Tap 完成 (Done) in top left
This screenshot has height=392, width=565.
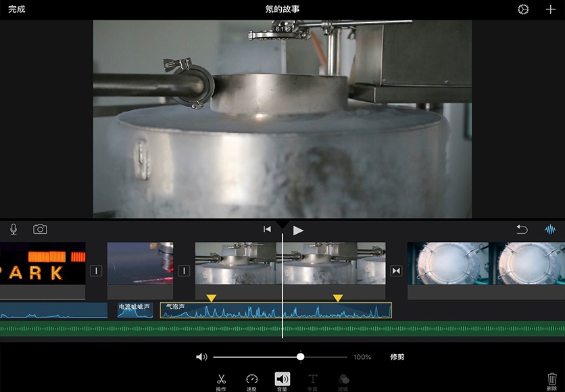(17, 9)
